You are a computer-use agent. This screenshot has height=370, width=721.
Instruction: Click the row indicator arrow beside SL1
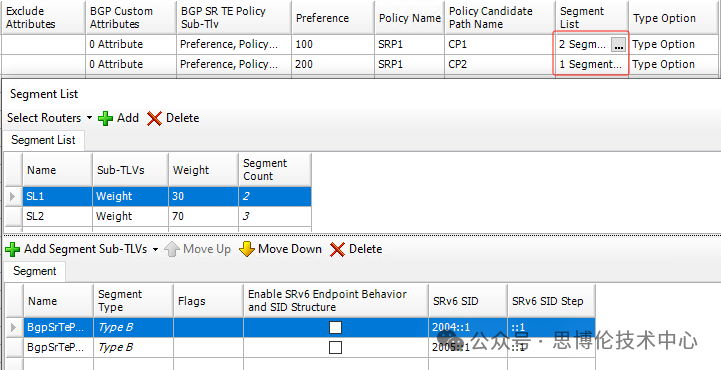pos(12,196)
